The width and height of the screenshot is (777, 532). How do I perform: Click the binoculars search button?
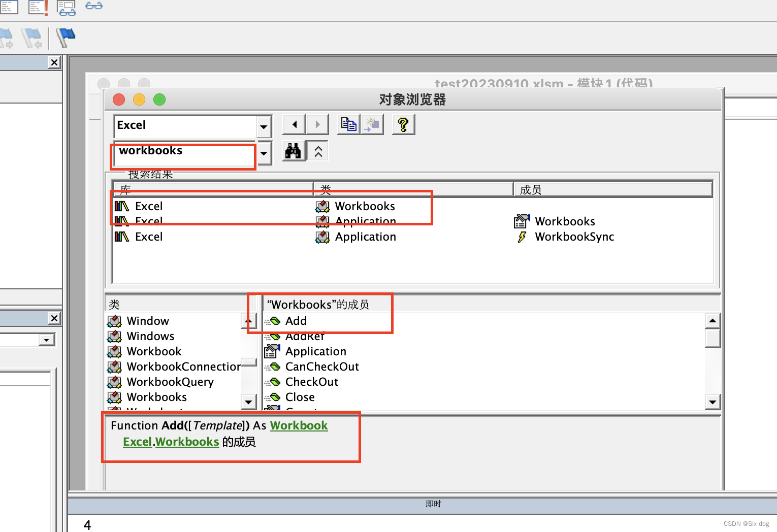click(x=293, y=151)
